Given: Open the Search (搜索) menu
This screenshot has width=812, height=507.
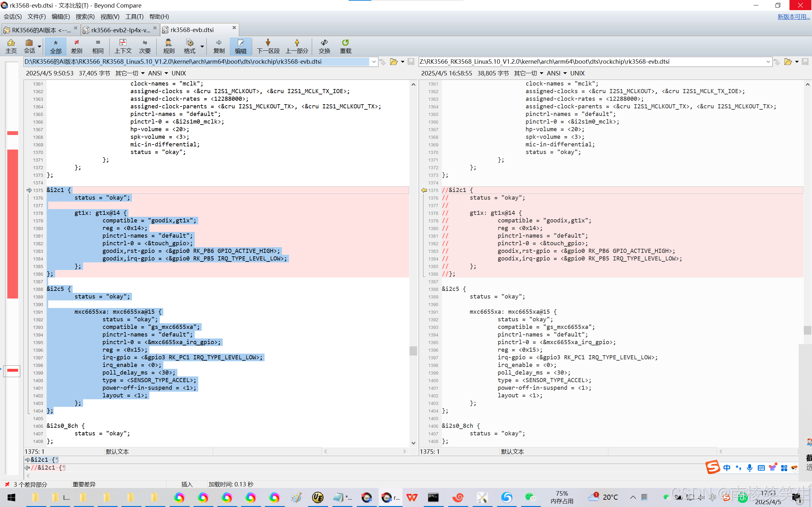Looking at the screenshot, I should [x=85, y=16].
